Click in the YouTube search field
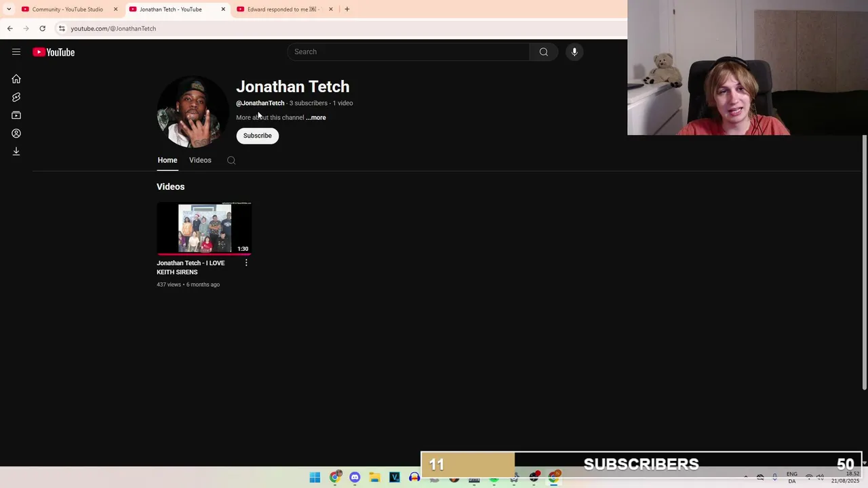The height and width of the screenshot is (488, 868). 409,52
